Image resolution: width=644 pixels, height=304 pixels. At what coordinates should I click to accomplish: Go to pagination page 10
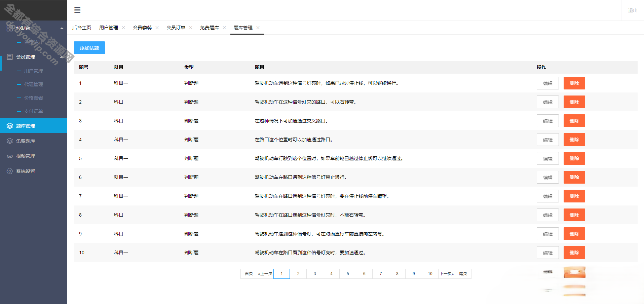[430, 274]
